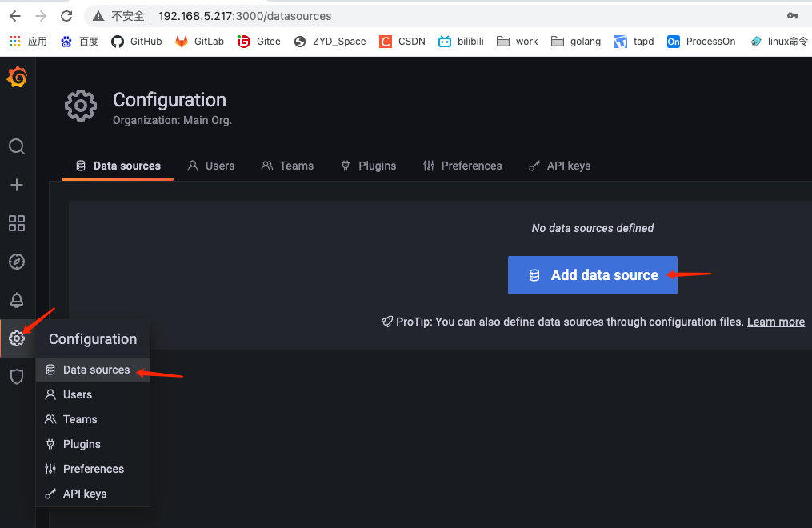Open the tapd bookmark
This screenshot has height=528, width=812.
click(634, 42)
